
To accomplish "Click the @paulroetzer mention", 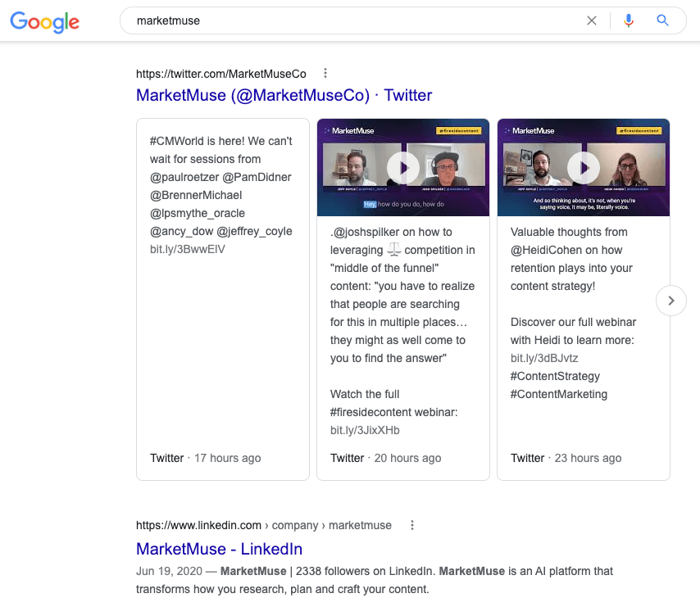I will pos(184,177).
